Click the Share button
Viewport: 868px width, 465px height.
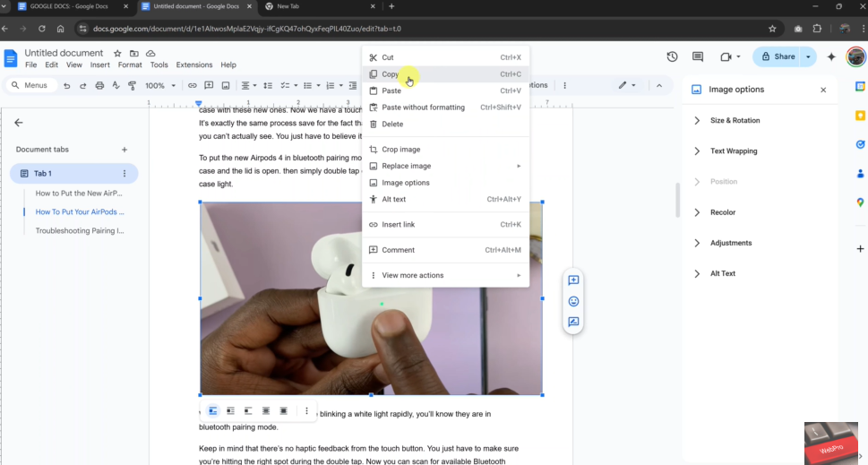[x=778, y=56]
